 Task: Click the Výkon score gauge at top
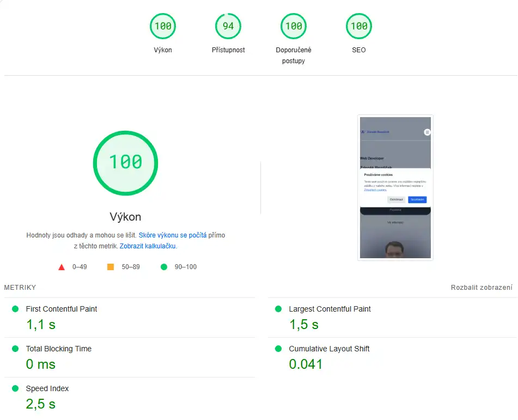pos(162,26)
